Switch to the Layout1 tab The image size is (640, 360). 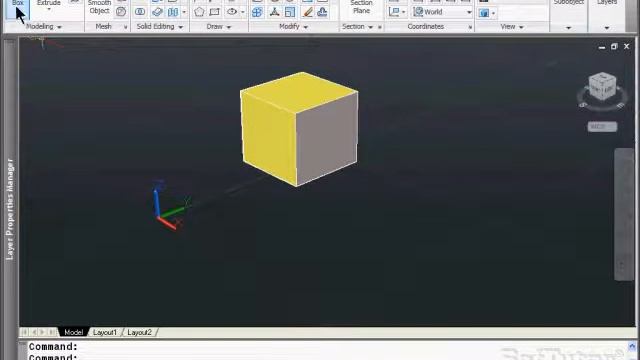pyautogui.click(x=105, y=332)
